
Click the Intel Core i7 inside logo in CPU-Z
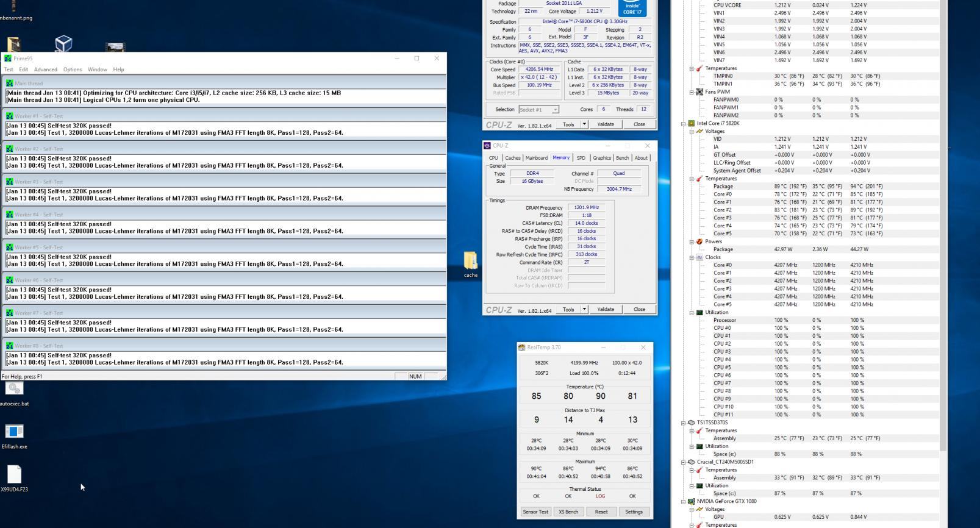(632, 8)
